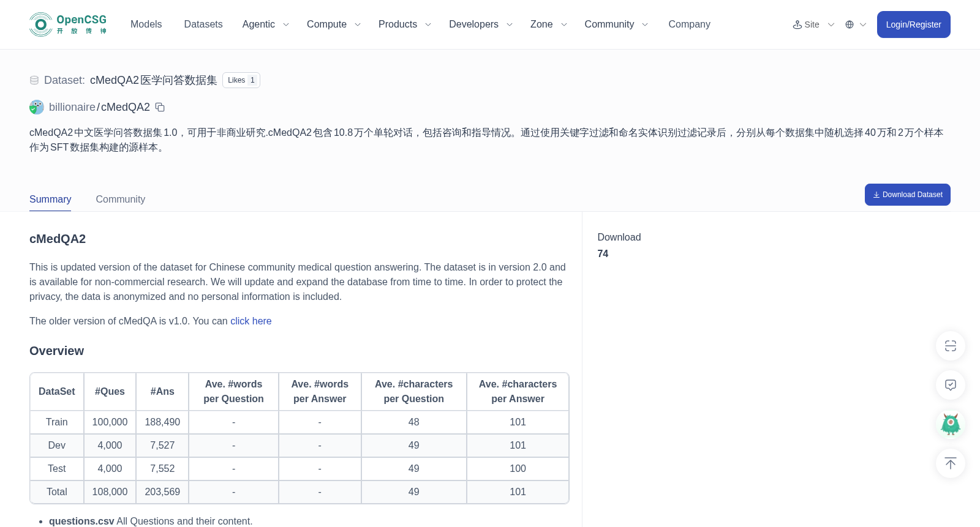Follow the 'click here' link

[x=251, y=321]
